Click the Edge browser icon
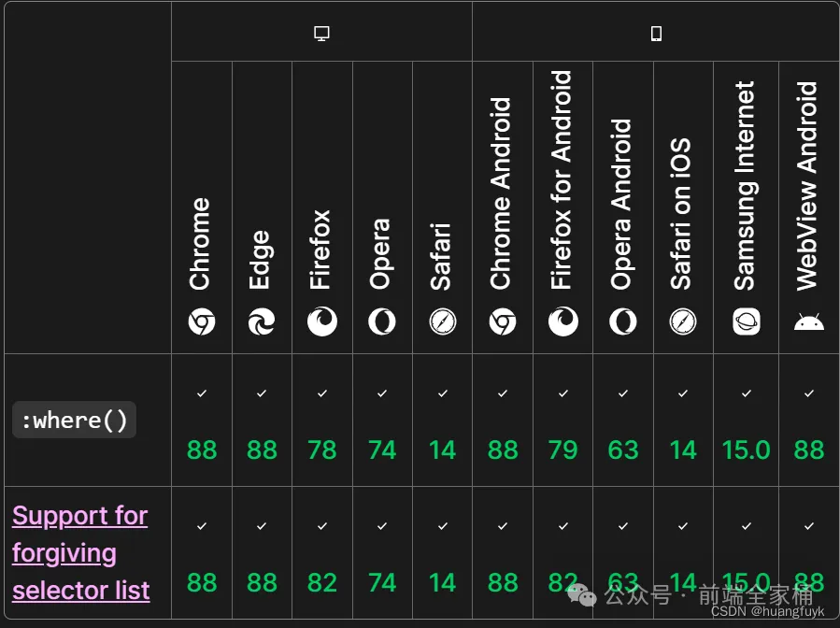Image resolution: width=840 pixels, height=628 pixels. [262, 321]
